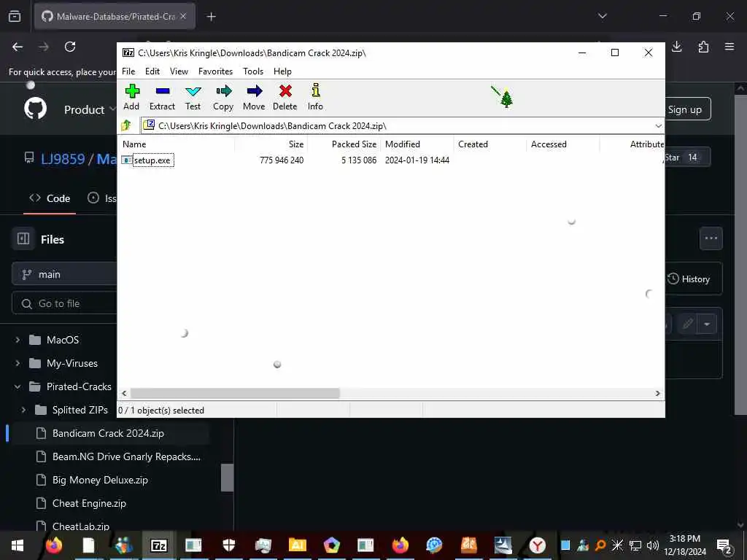This screenshot has height=560, width=747.
Task: Open the LJ9859 user link
Action: [63, 158]
